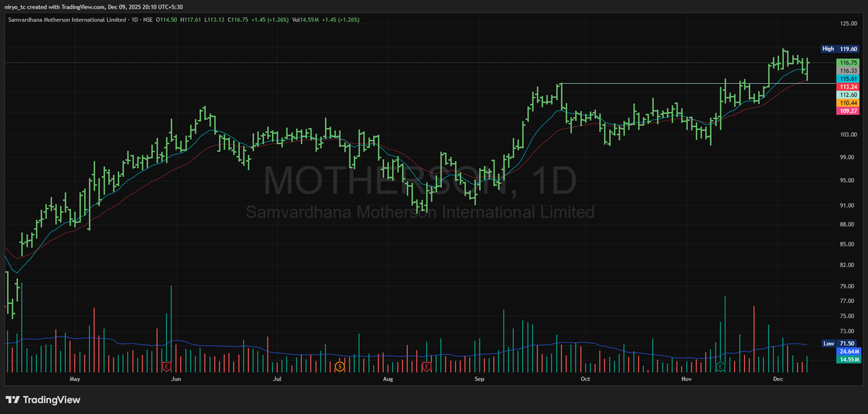The image size is (868, 414).
Task: Click the 73.00 price axis value
Action: [848, 332]
